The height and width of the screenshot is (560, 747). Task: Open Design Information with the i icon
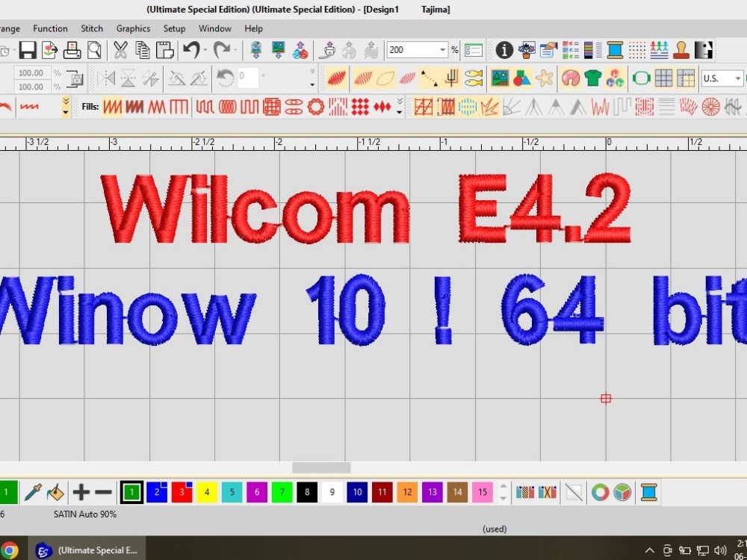(504, 50)
